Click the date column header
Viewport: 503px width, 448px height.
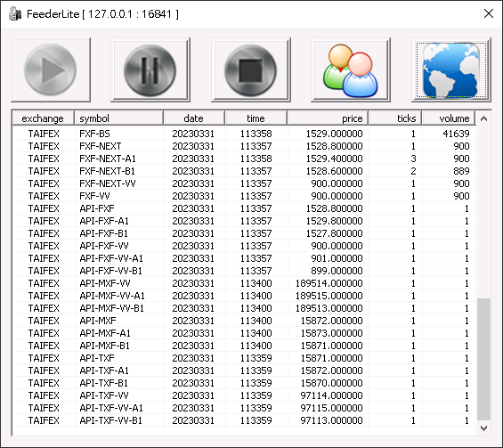pos(194,118)
